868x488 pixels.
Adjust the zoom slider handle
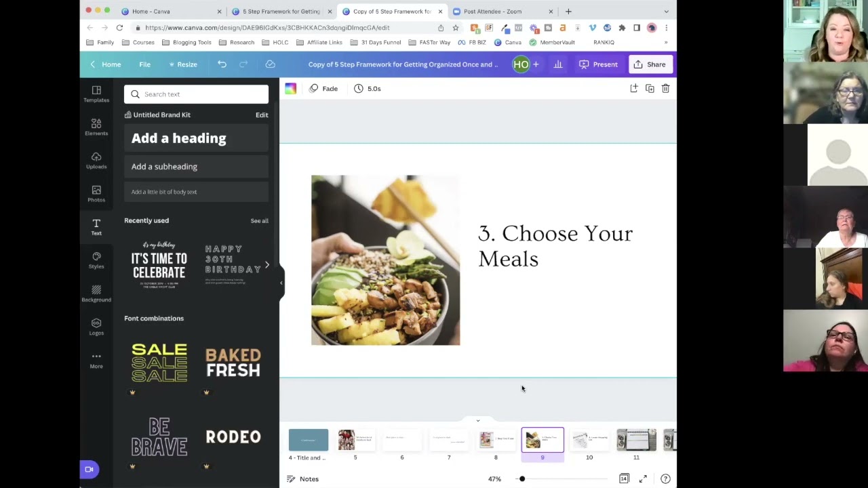pyautogui.click(x=522, y=479)
